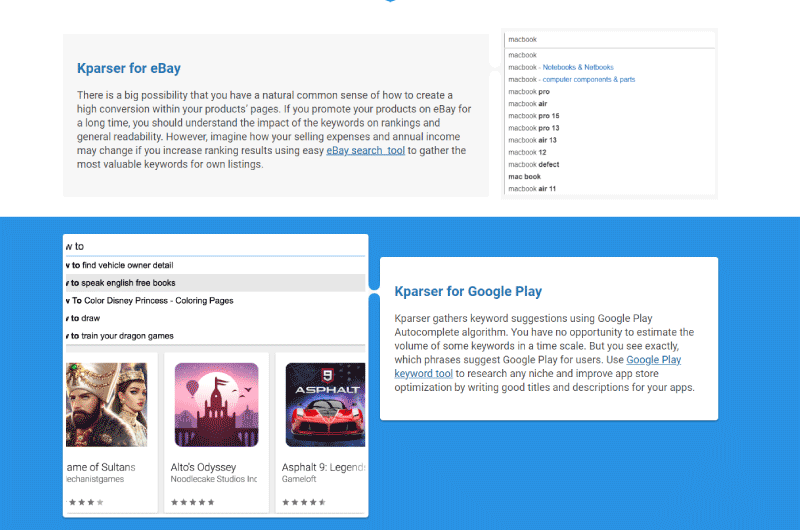The width and height of the screenshot is (800, 530).
Task: Click the plain 'macbook' suggestion row
Action: point(522,55)
